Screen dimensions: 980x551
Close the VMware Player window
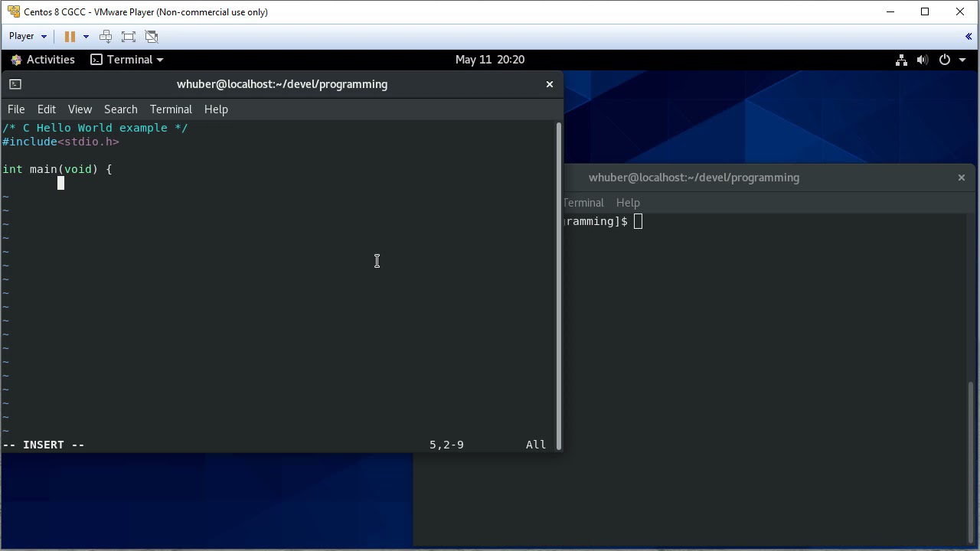coord(960,11)
